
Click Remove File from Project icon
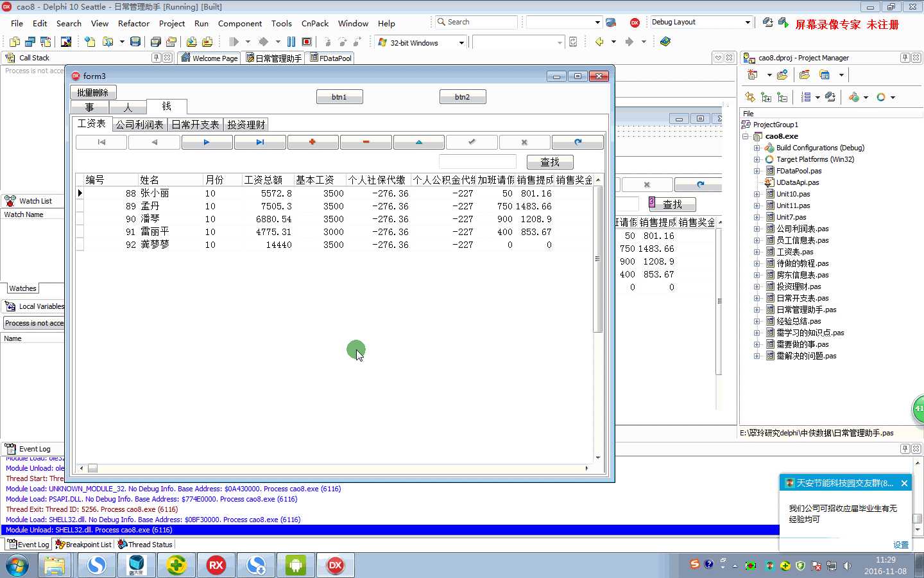[x=207, y=42]
